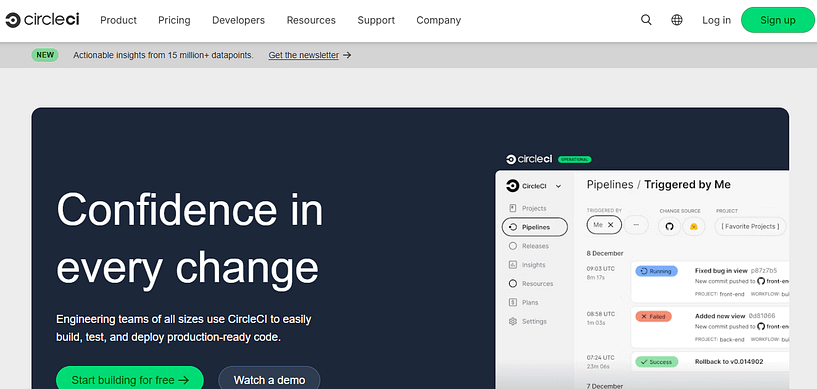This screenshot has width=817, height=389.
Task: Click commit hash 0d81066
Action: pos(762,316)
